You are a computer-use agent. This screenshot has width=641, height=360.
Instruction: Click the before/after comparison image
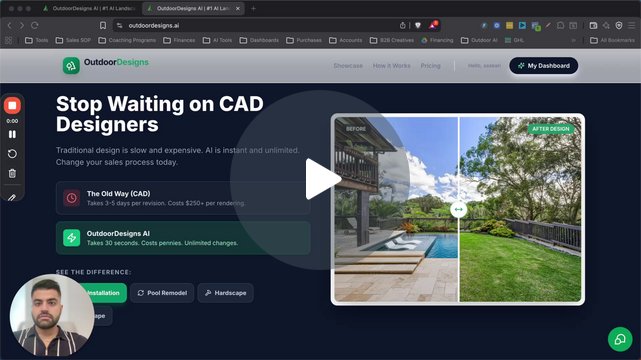458,209
